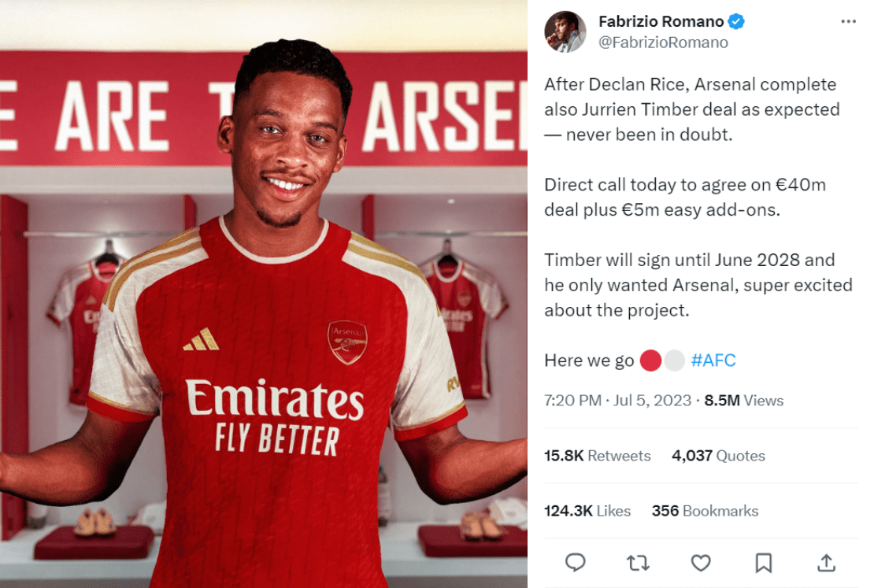Toggle the bookmark icon under the tweet
The image size is (874, 588).
tap(763, 562)
